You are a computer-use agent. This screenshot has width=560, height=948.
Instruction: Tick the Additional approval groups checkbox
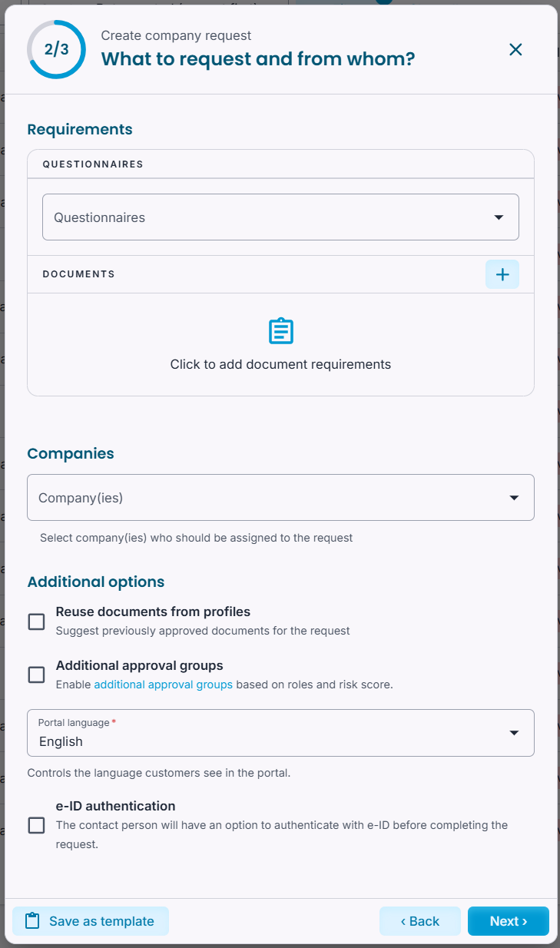pos(36,675)
